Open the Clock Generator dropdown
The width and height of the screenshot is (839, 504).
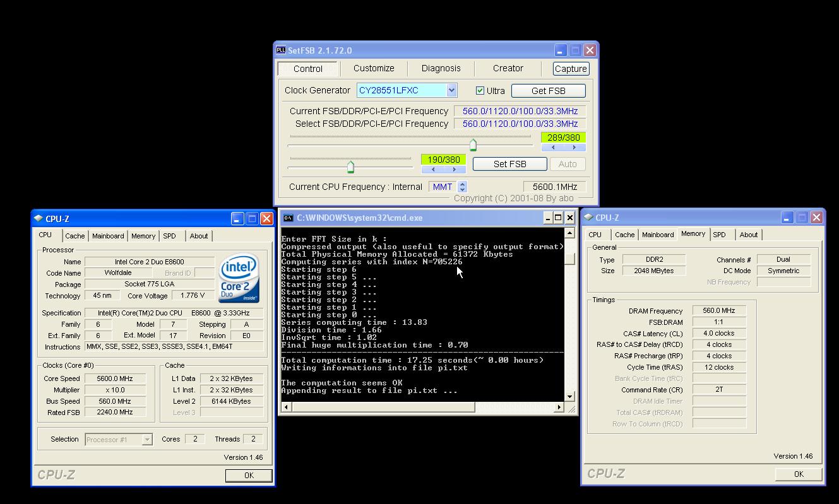click(451, 90)
